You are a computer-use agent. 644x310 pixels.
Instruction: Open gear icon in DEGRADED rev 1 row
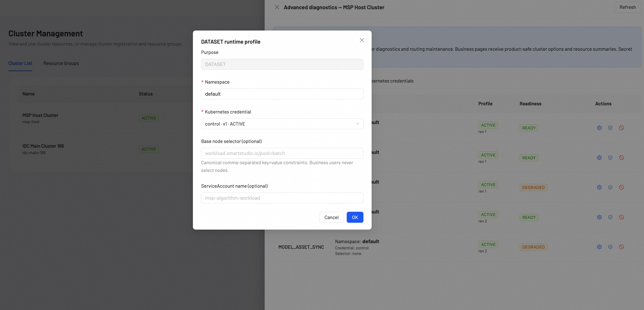(599, 187)
